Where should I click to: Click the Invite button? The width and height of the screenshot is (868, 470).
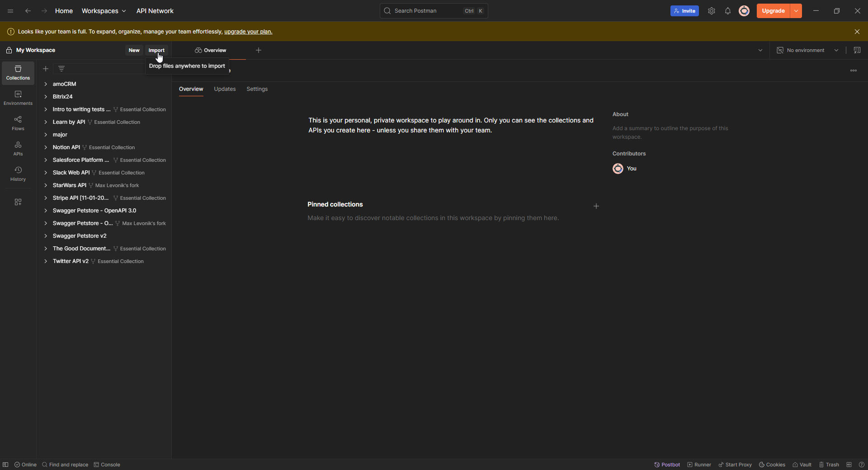point(684,11)
